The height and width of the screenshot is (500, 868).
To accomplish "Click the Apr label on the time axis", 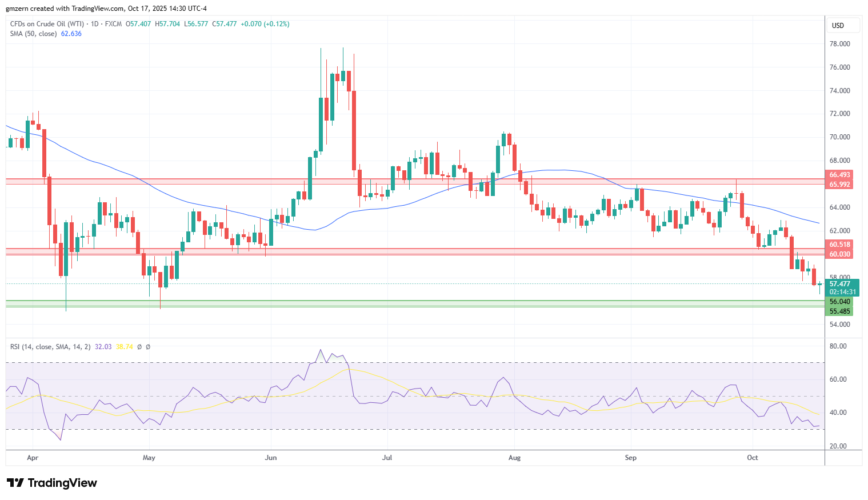I will click(33, 458).
